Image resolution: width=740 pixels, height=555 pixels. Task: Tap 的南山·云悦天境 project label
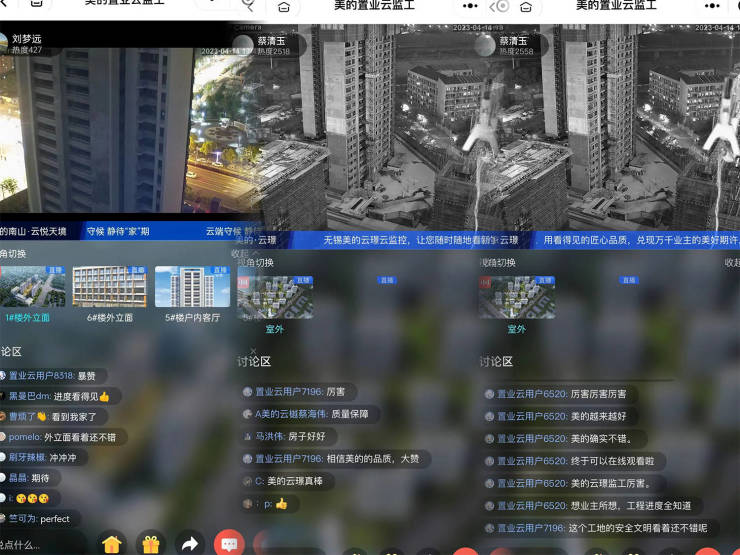[33, 231]
